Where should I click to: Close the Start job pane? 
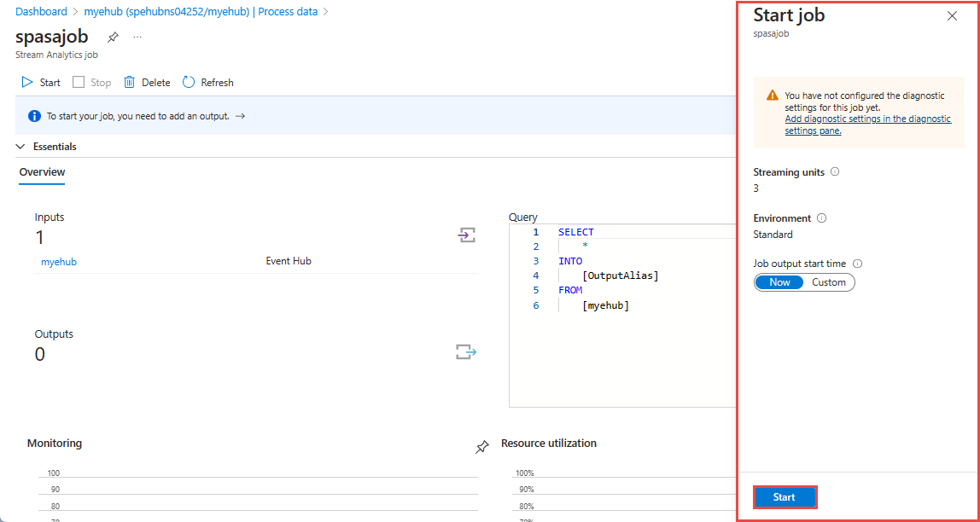952,14
